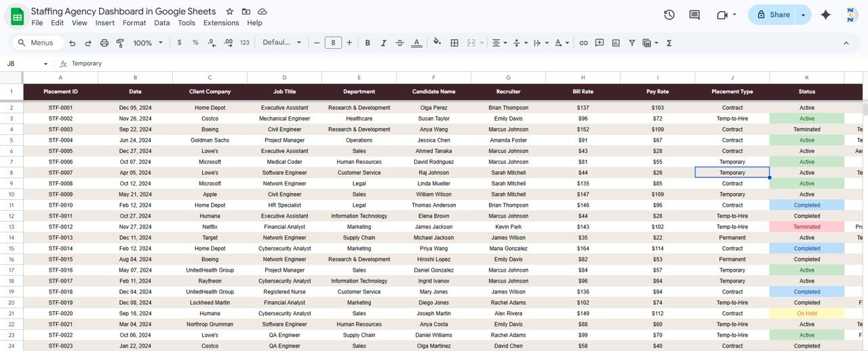Screen dimensions: 868x351
Task: Click the account profile avatar
Action: pos(850,15)
